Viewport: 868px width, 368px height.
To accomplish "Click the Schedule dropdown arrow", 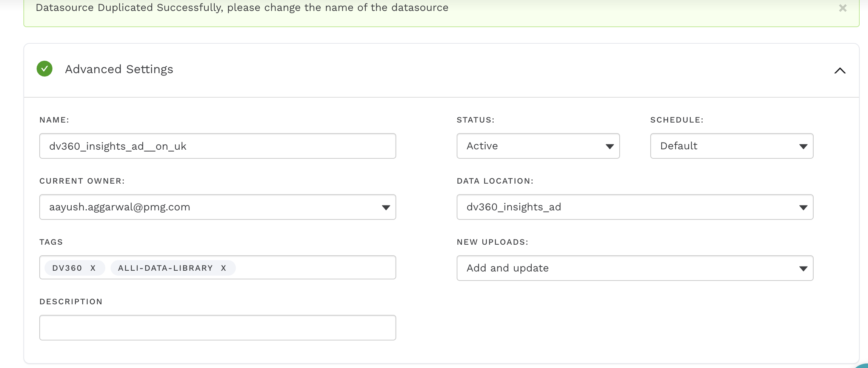I will click(803, 146).
